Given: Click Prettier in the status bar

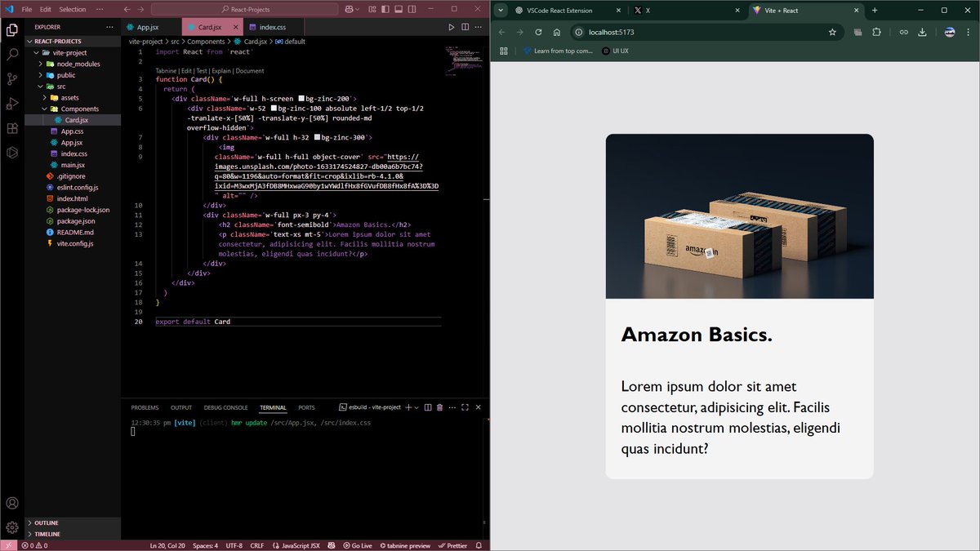Looking at the screenshot, I should pyautogui.click(x=453, y=545).
